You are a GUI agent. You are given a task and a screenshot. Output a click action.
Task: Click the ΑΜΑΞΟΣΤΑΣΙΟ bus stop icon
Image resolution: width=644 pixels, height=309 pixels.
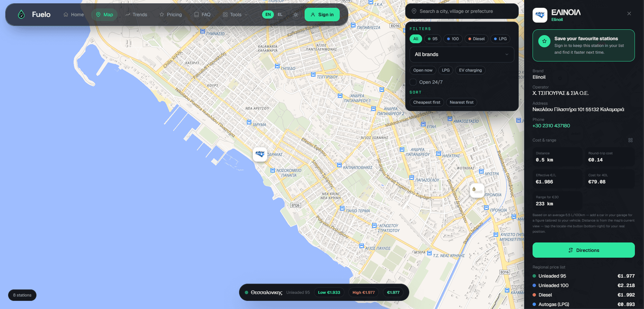449,119
